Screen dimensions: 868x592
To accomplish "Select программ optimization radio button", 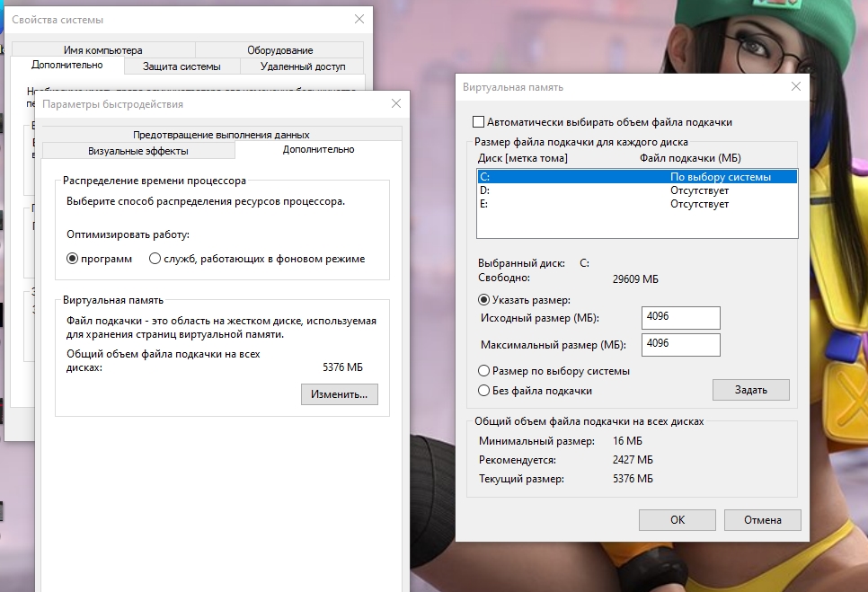I will 73,259.
